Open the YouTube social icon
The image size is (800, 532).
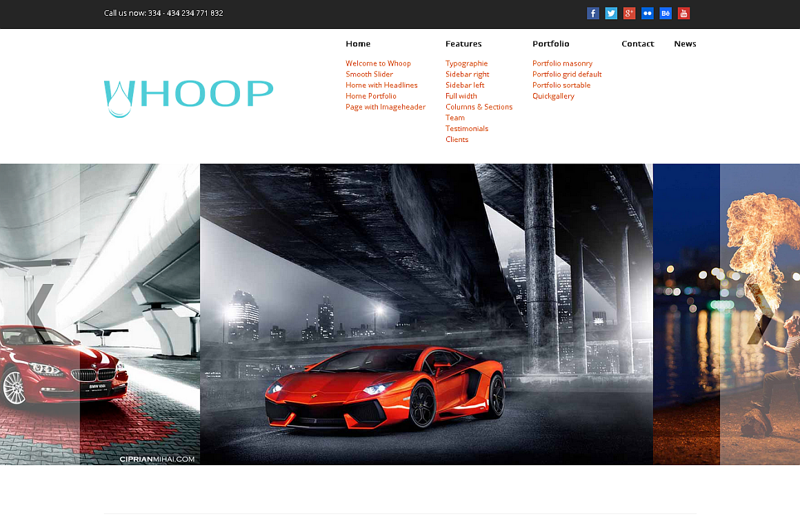point(683,13)
